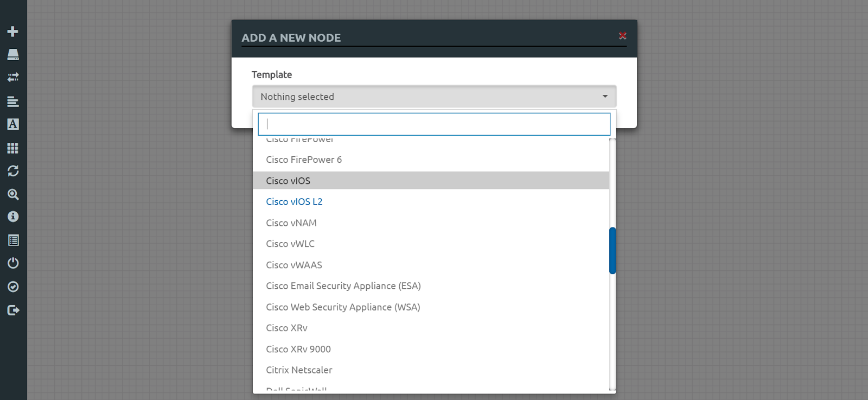Choose Cisco Web Security Appliance (WSA)

click(x=431, y=307)
